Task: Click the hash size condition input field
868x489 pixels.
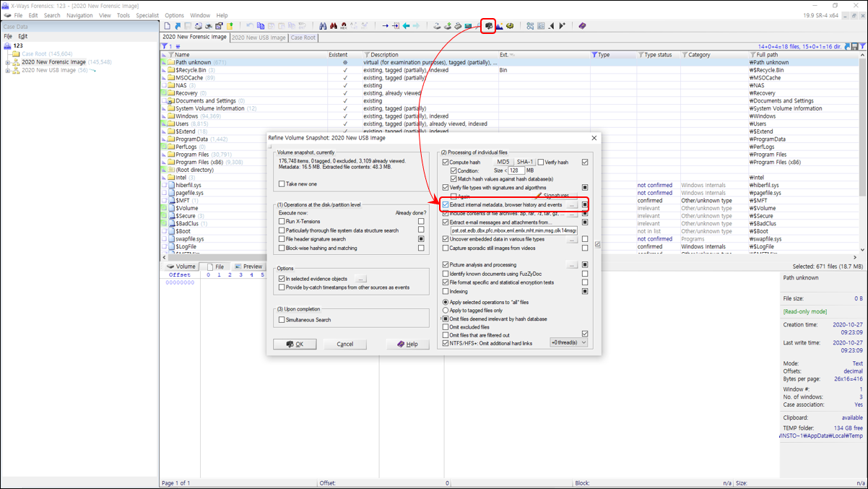Action: (516, 170)
